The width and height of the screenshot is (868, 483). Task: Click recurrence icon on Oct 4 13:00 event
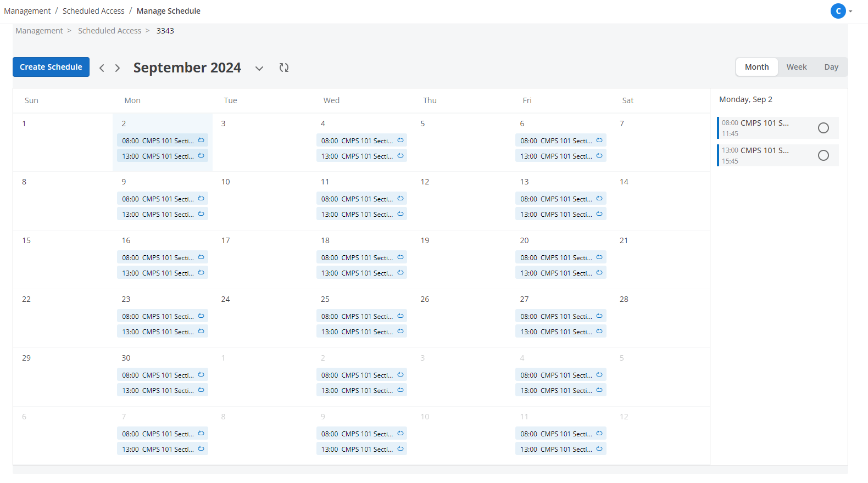pos(599,390)
